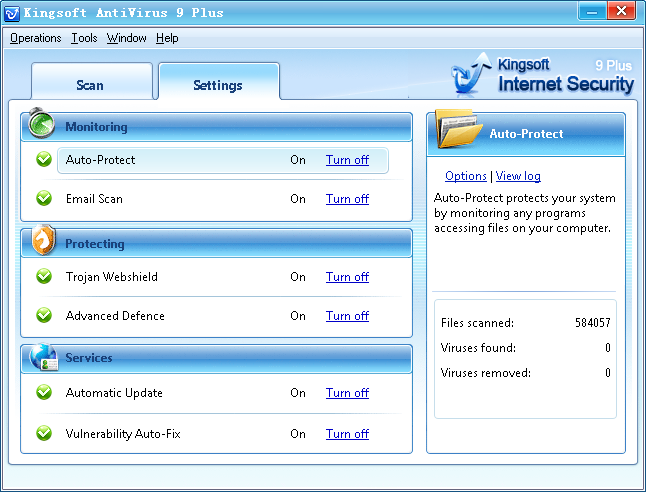The width and height of the screenshot is (646, 492).
Task: Select the Vulnerability Auto-Fix row label
Action: (123, 434)
